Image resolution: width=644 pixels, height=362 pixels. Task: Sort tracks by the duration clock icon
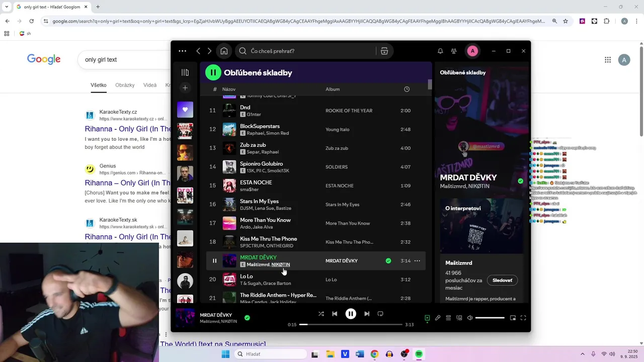(x=407, y=89)
